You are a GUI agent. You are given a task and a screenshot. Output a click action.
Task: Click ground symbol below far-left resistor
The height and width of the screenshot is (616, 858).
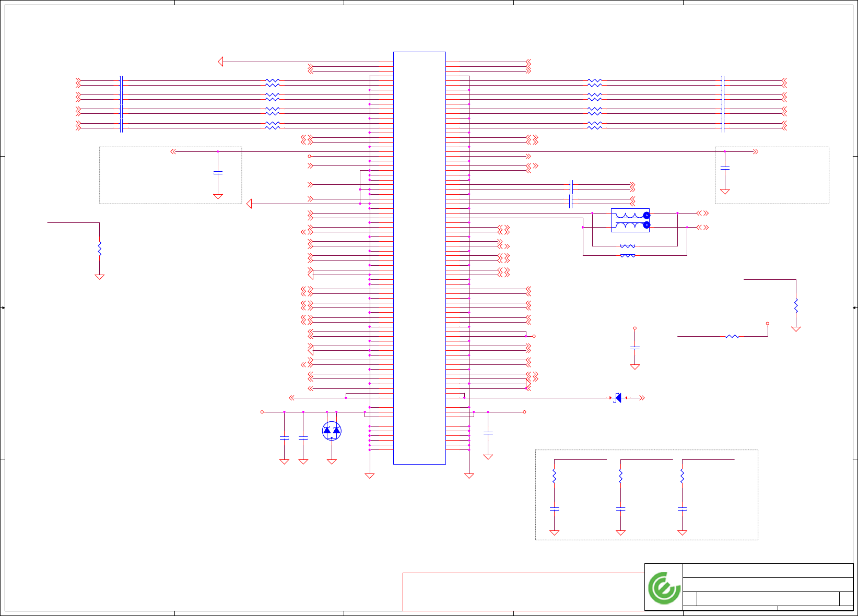99,277
